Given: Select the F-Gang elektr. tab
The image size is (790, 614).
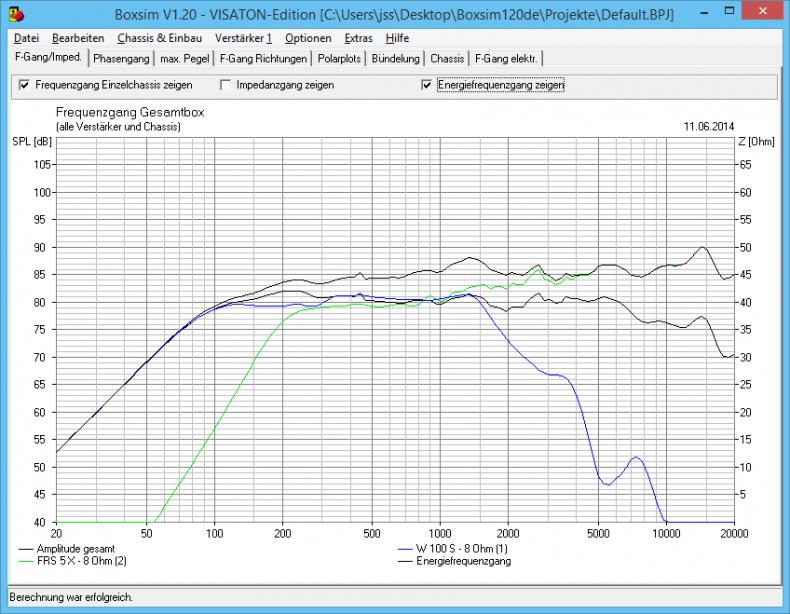Looking at the screenshot, I should pos(506,59).
